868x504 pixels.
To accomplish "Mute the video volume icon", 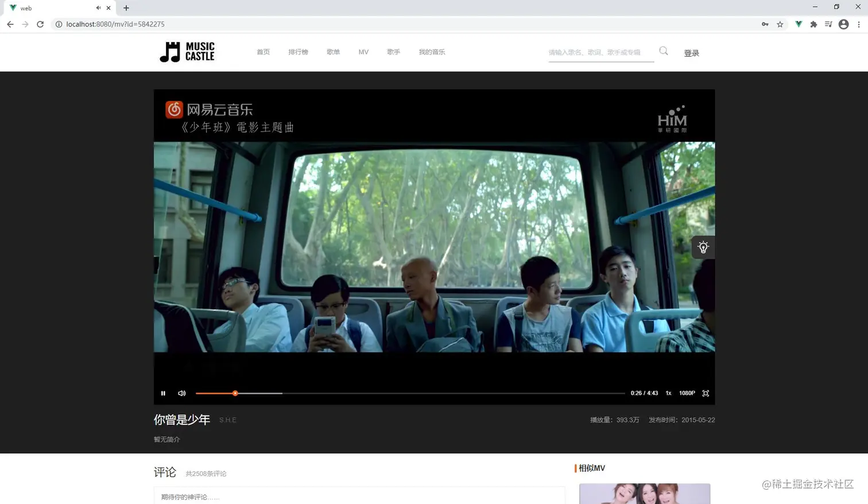I will (182, 393).
